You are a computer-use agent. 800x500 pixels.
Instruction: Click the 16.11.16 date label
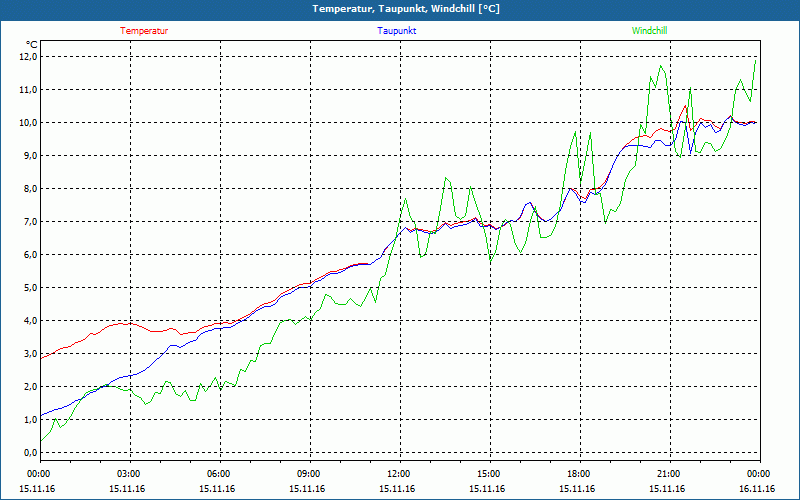coord(757,489)
